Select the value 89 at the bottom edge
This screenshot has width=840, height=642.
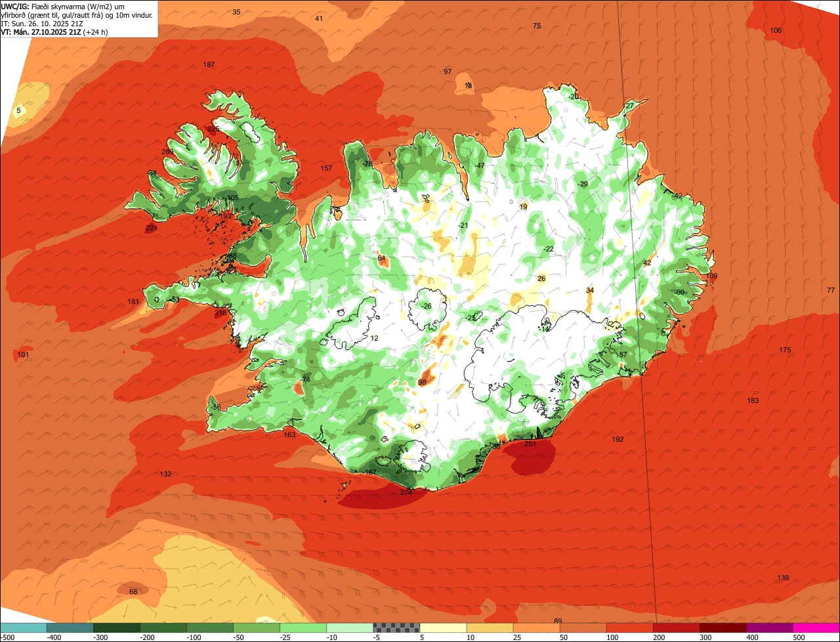pos(558,621)
